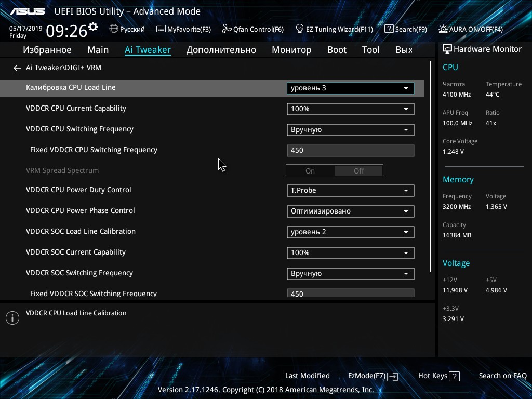Click the 41x ratio value
Screen dimensions: 532x399
pyautogui.click(x=490, y=123)
